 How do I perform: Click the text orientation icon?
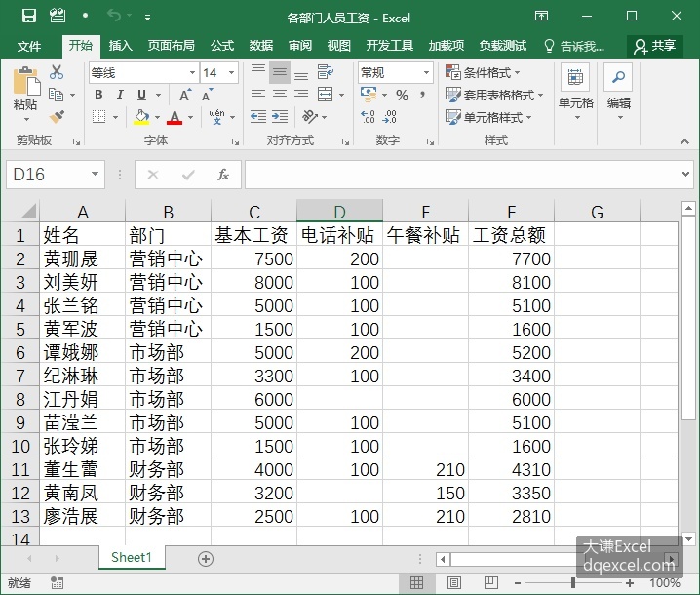click(310, 117)
